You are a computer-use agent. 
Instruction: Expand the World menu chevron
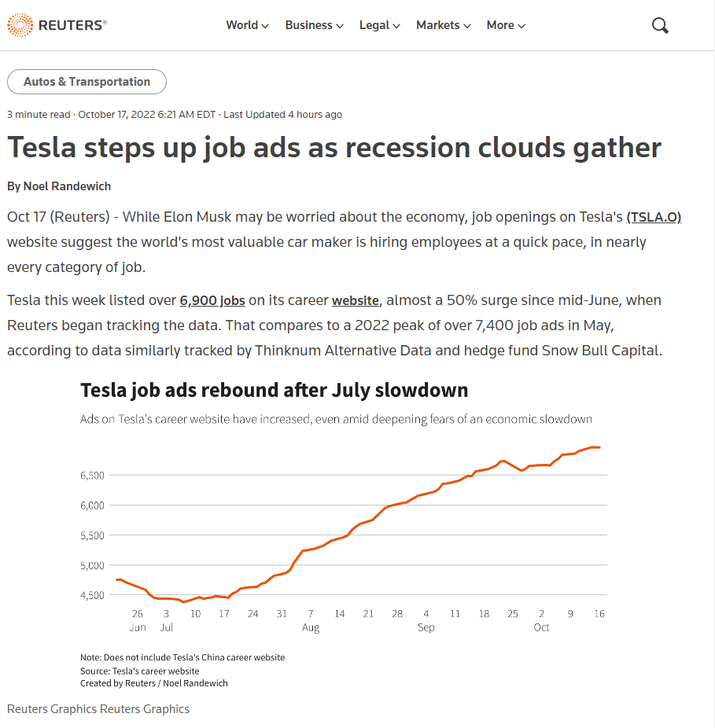point(265,26)
